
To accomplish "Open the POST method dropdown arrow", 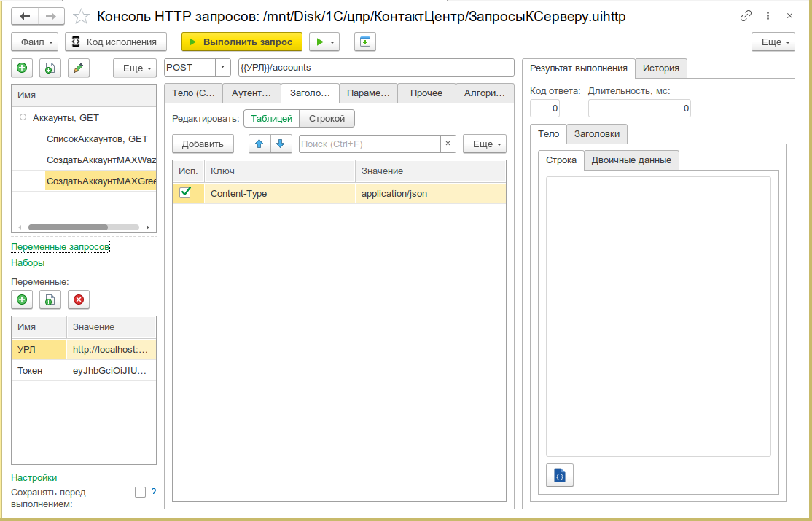I will pos(222,67).
